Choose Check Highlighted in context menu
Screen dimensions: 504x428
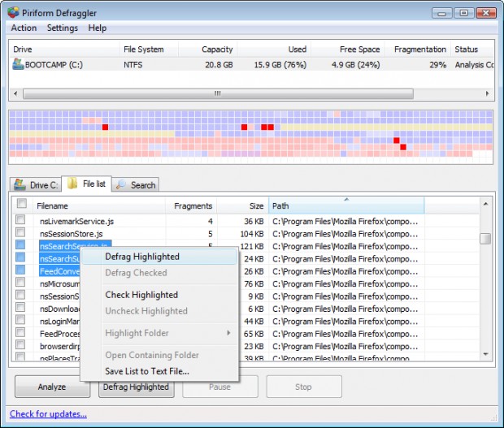coord(159,295)
